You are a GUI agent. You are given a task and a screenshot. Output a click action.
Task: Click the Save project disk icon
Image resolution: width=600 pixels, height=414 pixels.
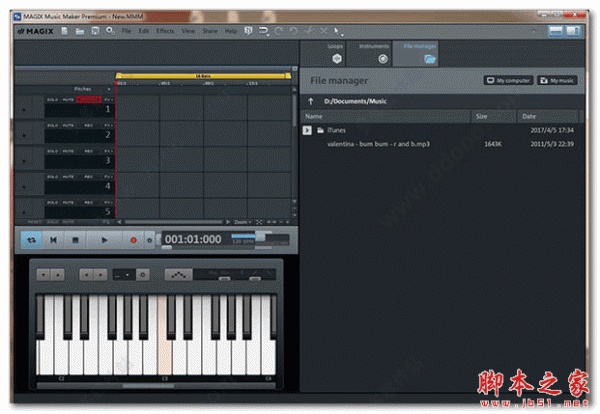(x=95, y=31)
